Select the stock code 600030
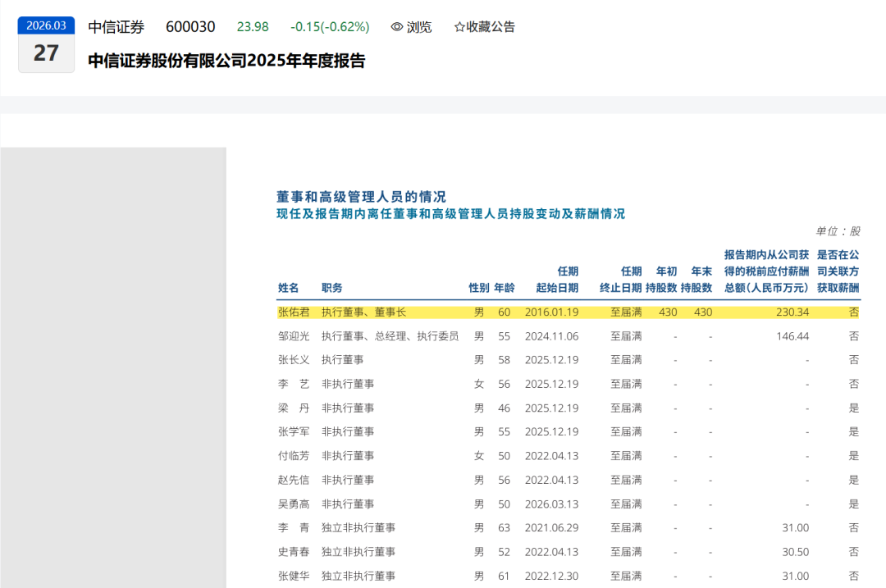Viewport: 886px width, 588px height. coord(190,27)
